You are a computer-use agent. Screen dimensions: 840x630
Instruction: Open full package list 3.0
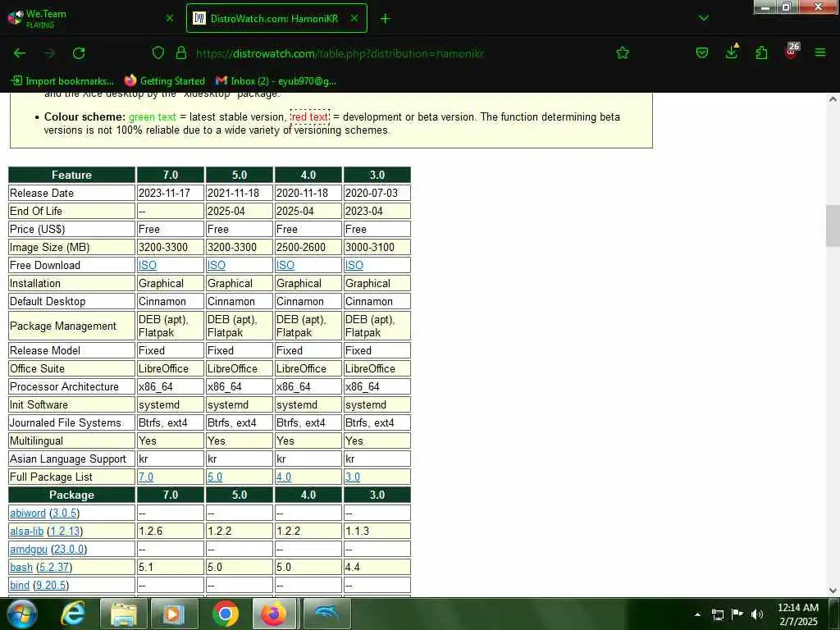353,477
